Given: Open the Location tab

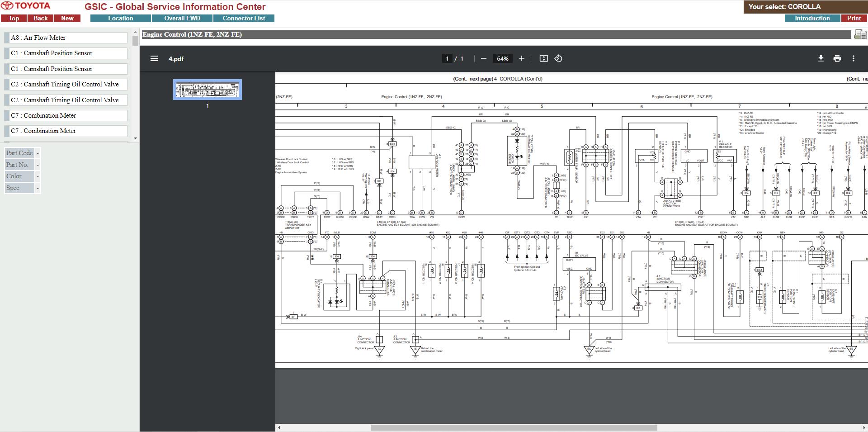Looking at the screenshot, I should [x=121, y=19].
